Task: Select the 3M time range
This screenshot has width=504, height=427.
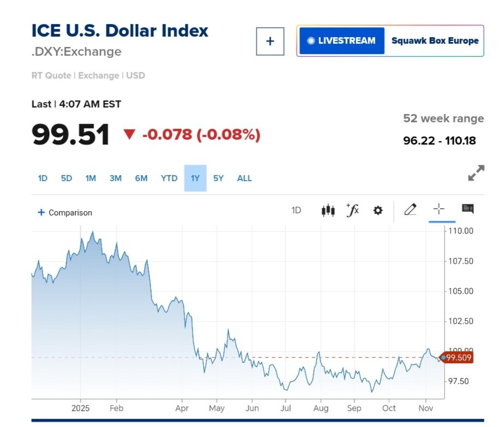Action: (115, 178)
